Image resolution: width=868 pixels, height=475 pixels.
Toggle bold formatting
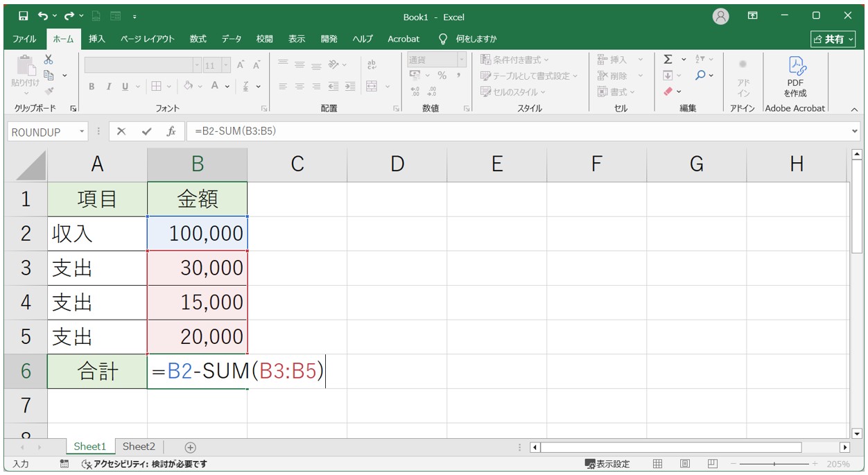(x=92, y=87)
